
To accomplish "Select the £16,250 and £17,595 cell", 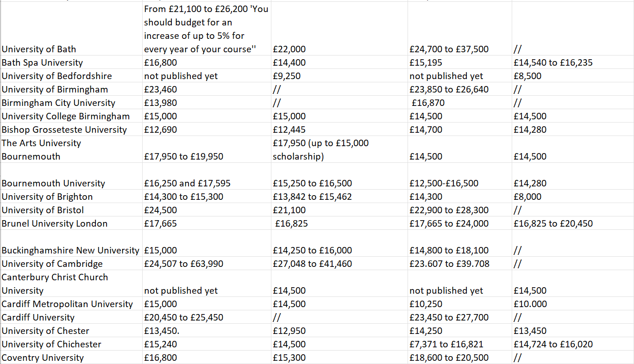I will click(187, 183).
